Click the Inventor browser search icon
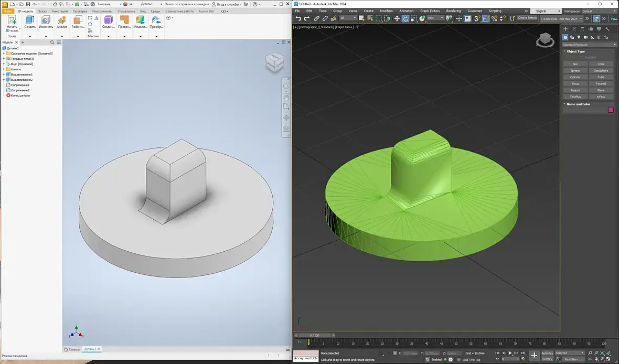 [x=52, y=42]
